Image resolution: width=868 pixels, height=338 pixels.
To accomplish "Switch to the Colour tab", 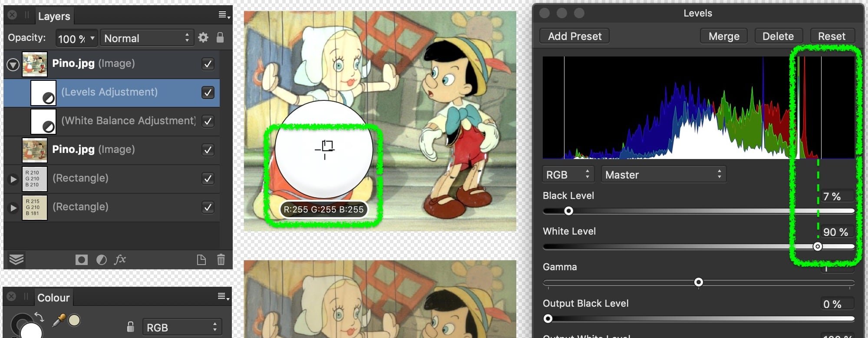I will (53, 298).
